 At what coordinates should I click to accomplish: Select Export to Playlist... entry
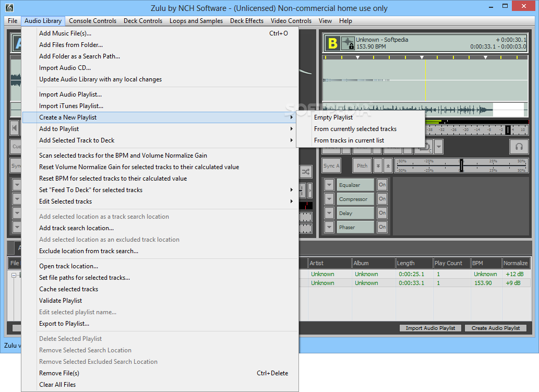pyautogui.click(x=160, y=324)
